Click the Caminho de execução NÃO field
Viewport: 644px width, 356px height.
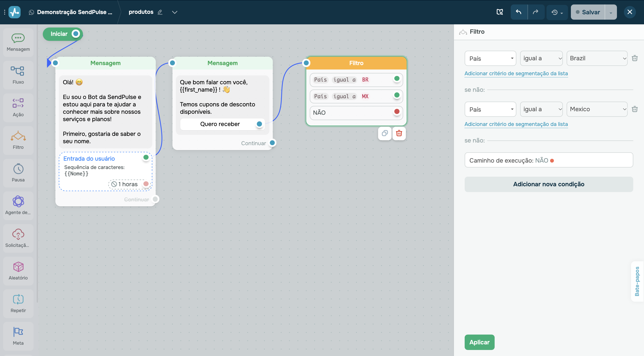click(x=549, y=160)
